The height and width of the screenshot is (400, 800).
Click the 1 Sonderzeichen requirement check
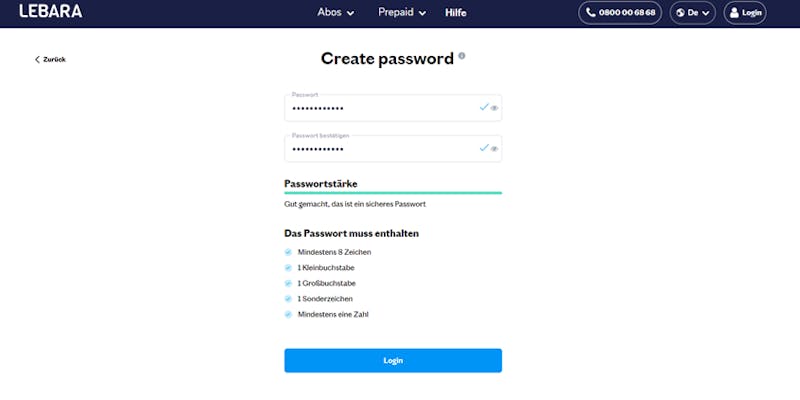[288, 299]
